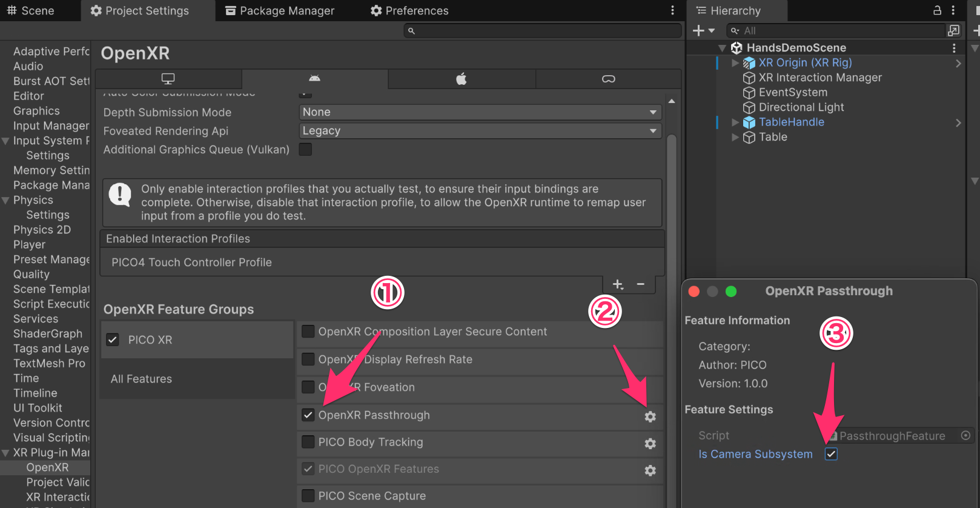Select XR Interaction Manager in Hierarchy

(820, 78)
